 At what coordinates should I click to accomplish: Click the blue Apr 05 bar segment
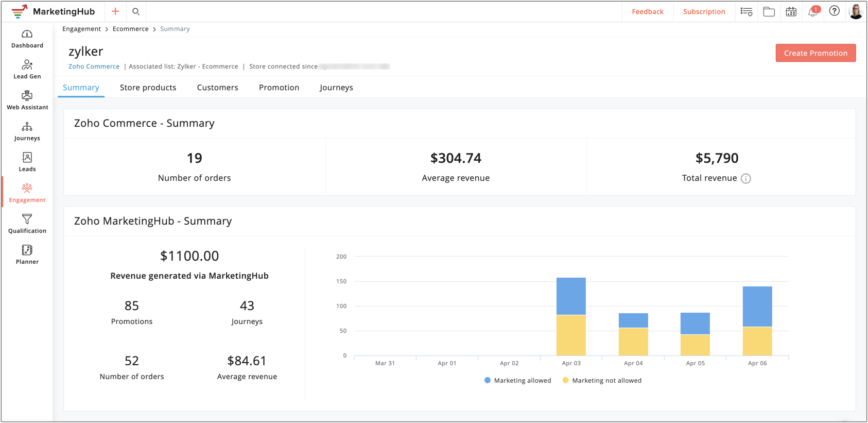pyautogui.click(x=695, y=324)
